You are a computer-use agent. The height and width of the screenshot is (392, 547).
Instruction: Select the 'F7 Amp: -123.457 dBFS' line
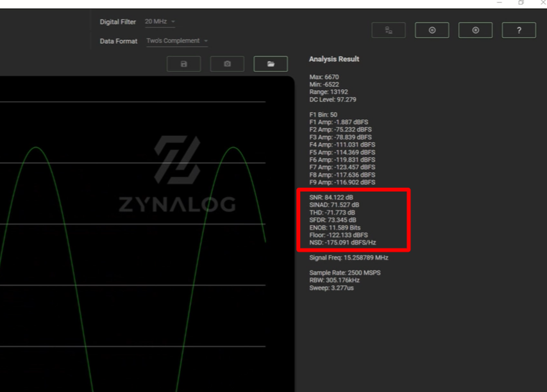pyautogui.click(x=342, y=167)
